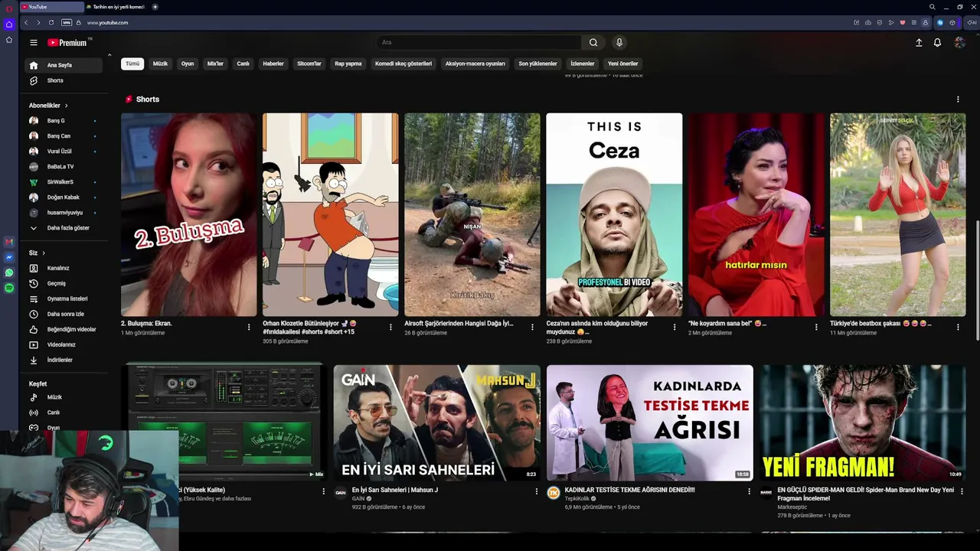Click the browser forward arrow

38,23
